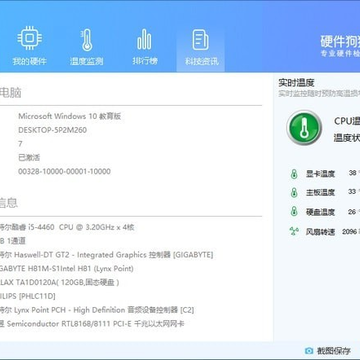Select the 温度监测 tab label
The image size is (360, 360).
coord(86,61)
